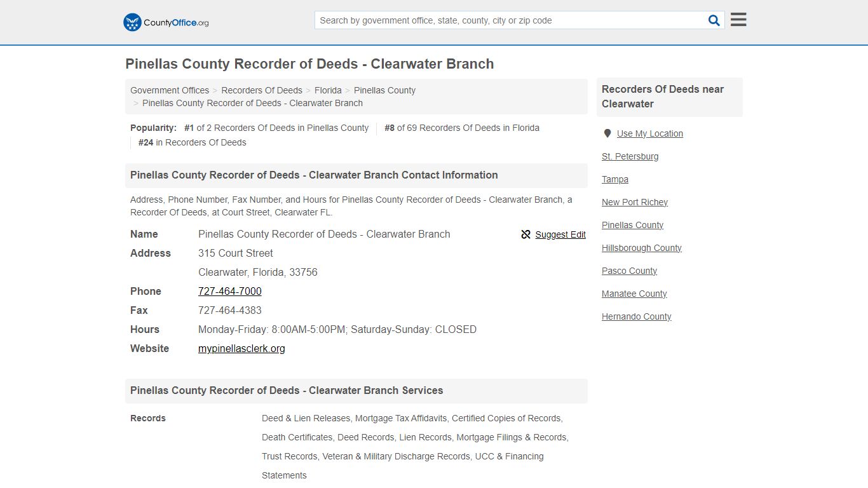The image size is (868, 488).
Task: Click the Clearwater Branch breadcrumb entry
Action: [252, 103]
